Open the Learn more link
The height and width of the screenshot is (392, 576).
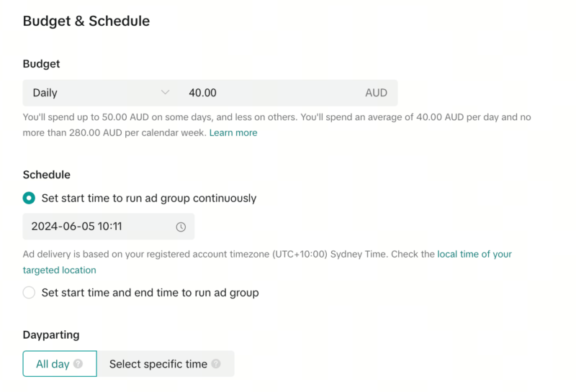point(233,132)
